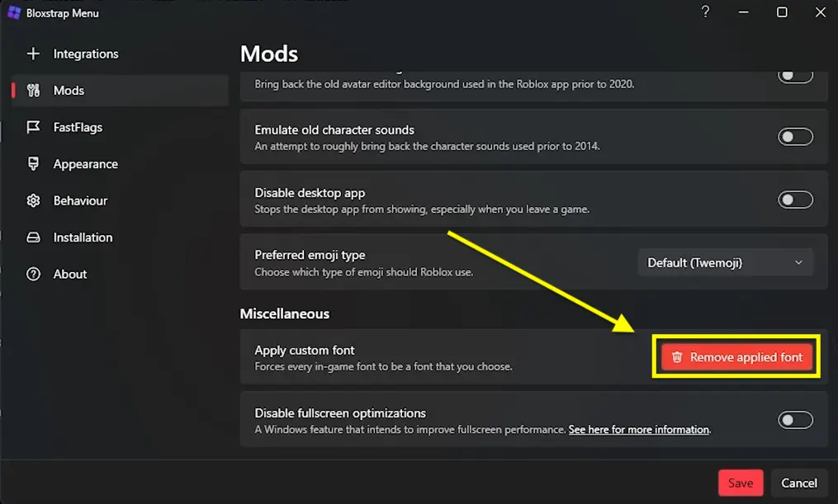
Task: Click 'Bring back the old avatar editor' description
Action: pos(445,84)
